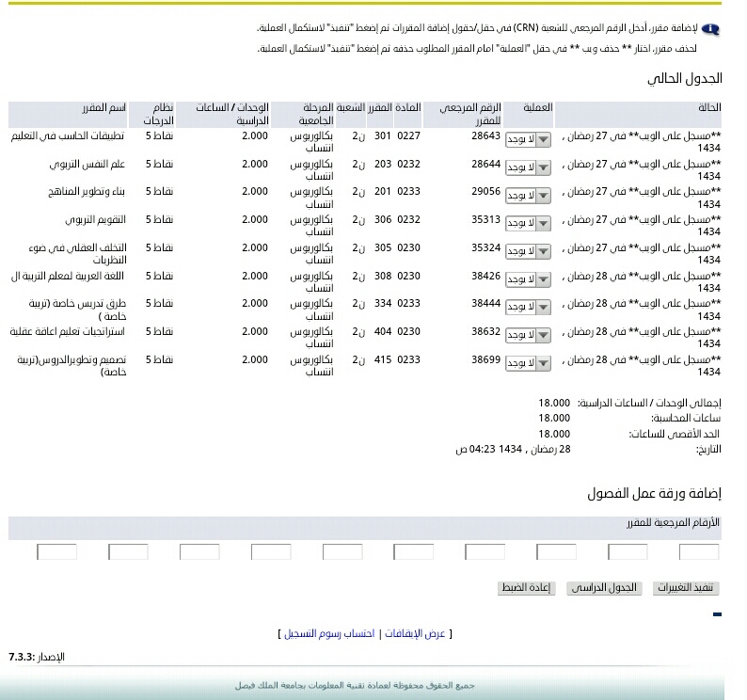Expand action dropdown for CRN 35324

pos(529,252)
